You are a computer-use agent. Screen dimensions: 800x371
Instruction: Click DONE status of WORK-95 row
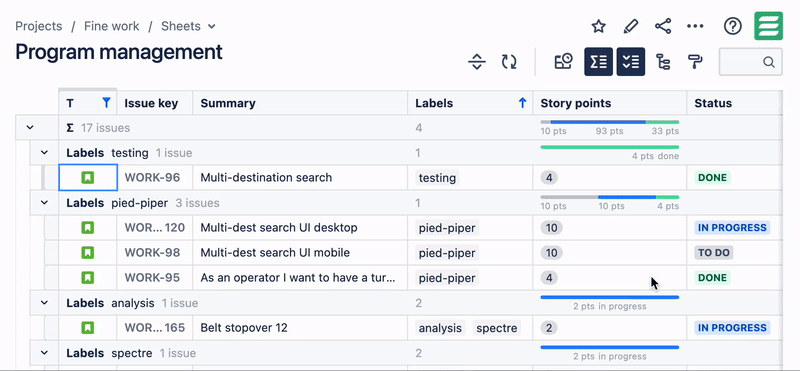pos(712,278)
